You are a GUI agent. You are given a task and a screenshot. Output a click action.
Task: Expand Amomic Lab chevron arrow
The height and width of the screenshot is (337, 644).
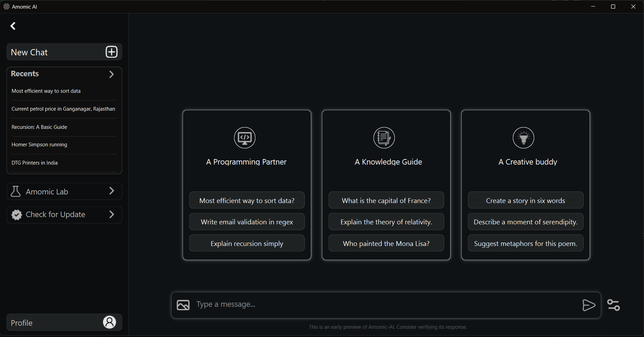click(x=112, y=191)
